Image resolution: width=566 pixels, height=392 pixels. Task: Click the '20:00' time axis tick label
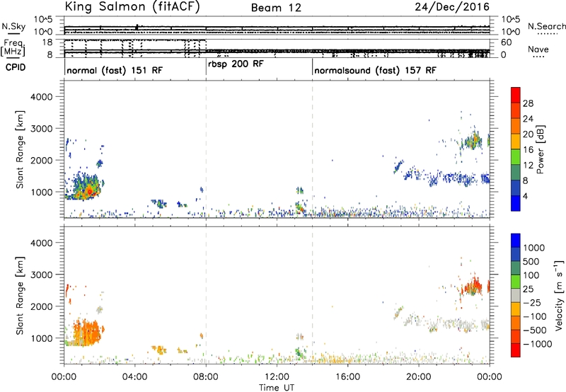tap(419, 377)
